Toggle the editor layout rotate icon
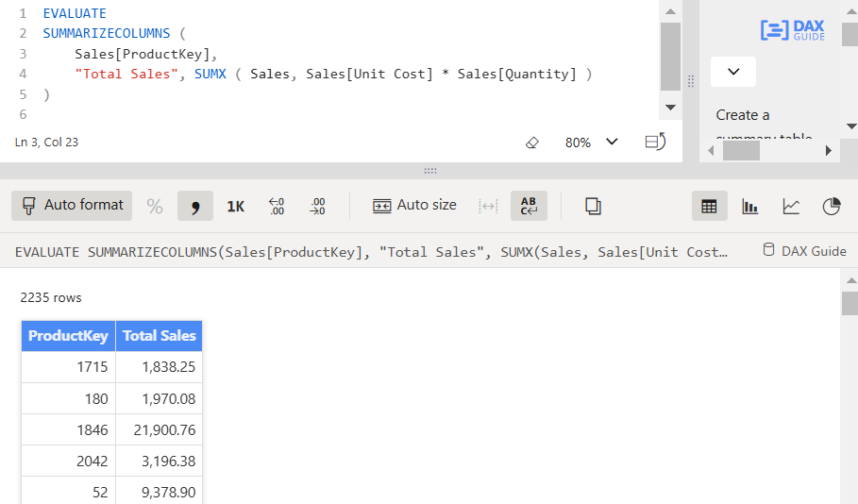The width and height of the screenshot is (858, 504). click(x=655, y=142)
